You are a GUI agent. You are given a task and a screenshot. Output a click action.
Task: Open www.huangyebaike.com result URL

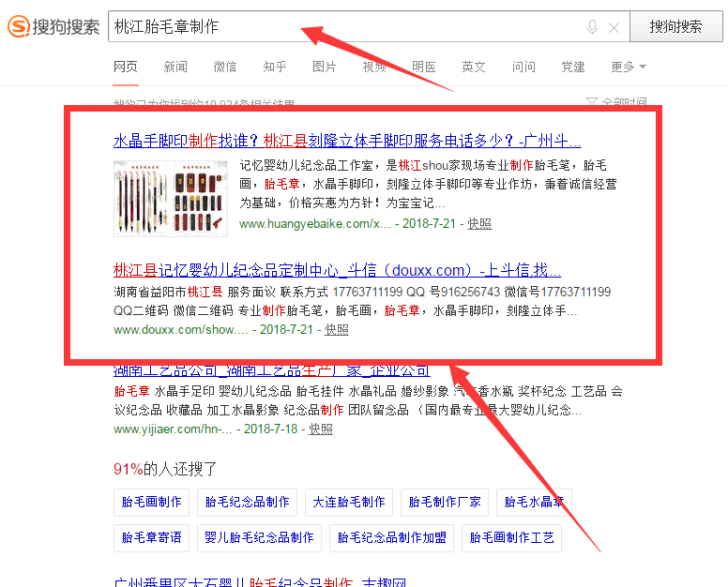pyautogui.click(x=315, y=224)
